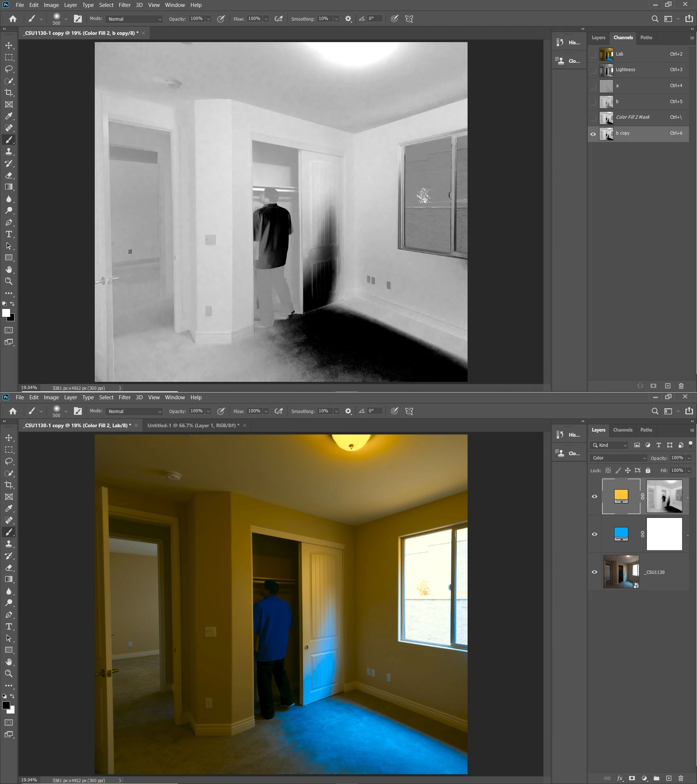Open the Color blend mode dropdown

coord(618,458)
